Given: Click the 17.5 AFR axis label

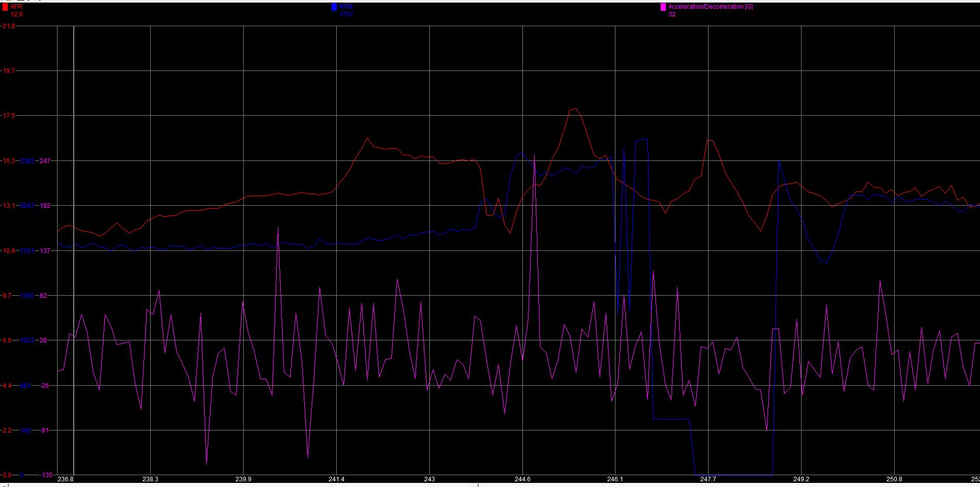Looking at the screenshot, I should 9,116.
